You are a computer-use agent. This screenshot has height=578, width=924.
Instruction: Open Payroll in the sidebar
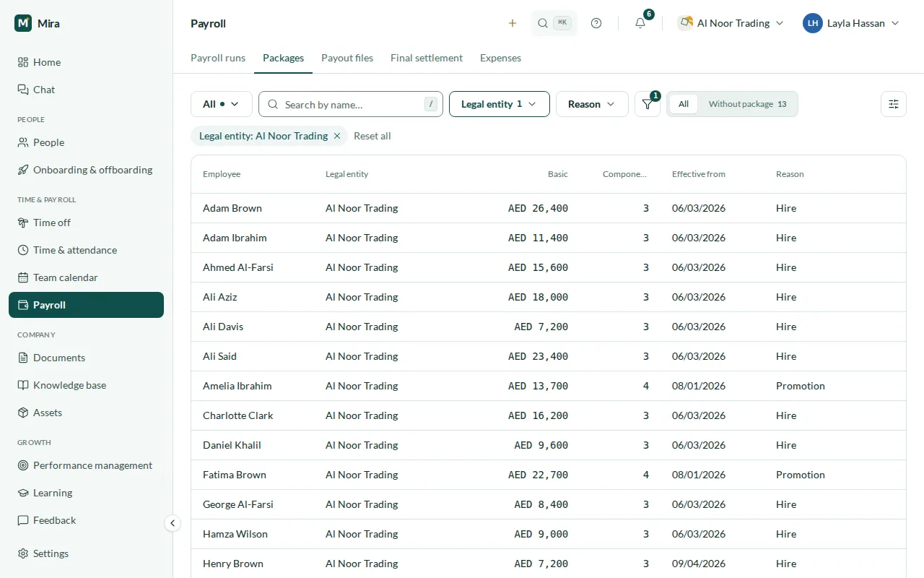[86, 305]
